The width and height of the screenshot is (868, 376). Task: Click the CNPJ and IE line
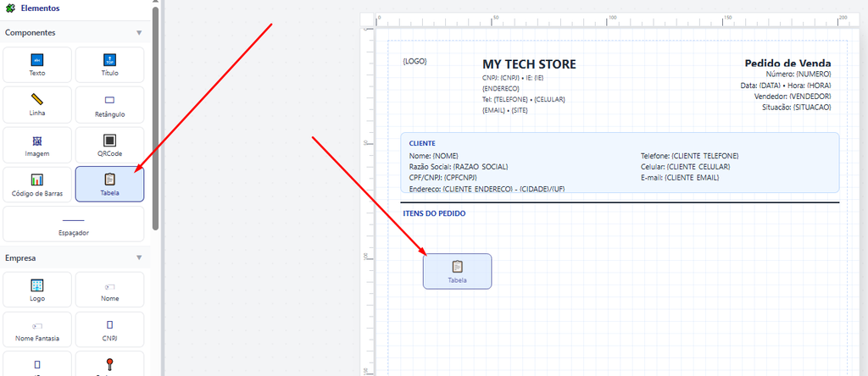coord(513,78)
